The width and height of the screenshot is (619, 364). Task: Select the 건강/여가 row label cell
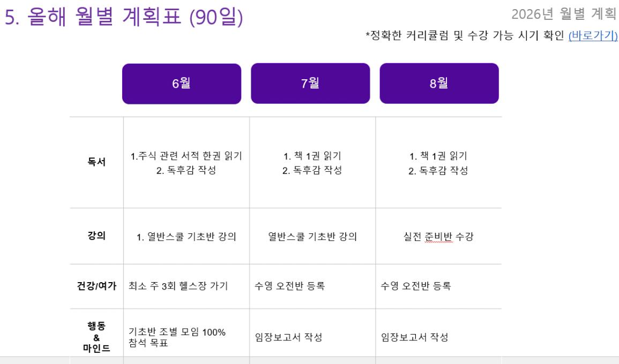pos(96,286)
